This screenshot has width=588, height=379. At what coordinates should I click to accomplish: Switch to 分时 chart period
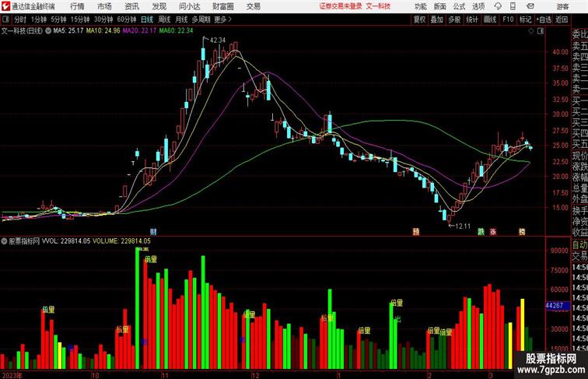click(x=20, y=19)
